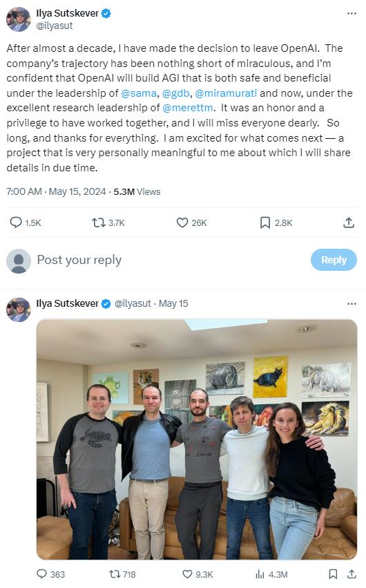Repost the photo tweet with 718 reposts
This screenshot has height=588, width=366.
coord(114,573)
